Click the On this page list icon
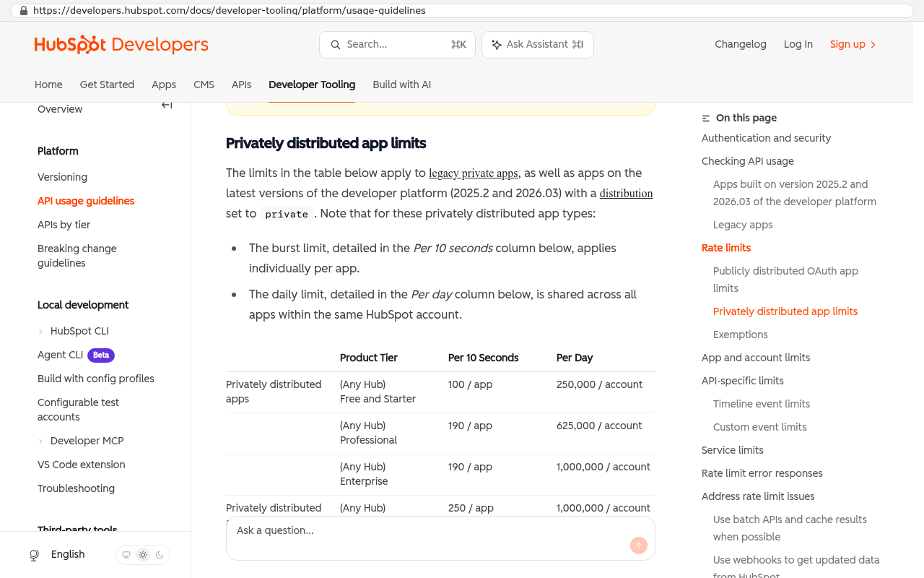924x578 pixels. point(706,118)
